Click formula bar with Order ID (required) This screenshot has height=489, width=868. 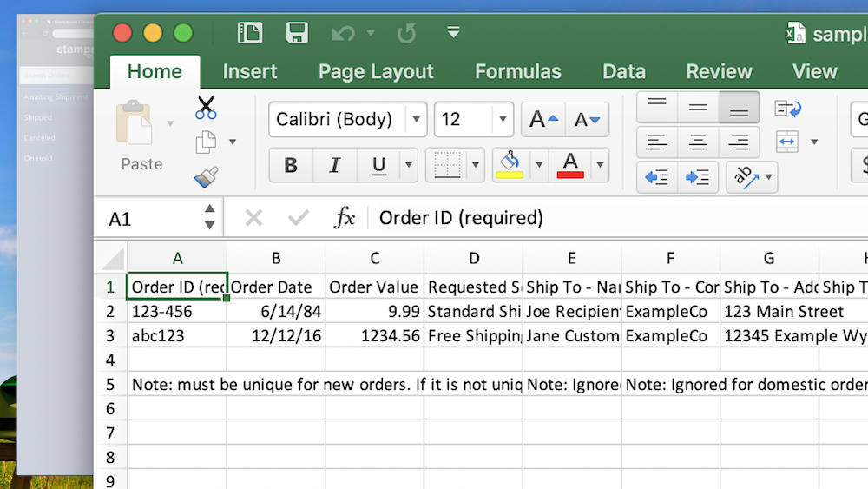coord(620,218)
